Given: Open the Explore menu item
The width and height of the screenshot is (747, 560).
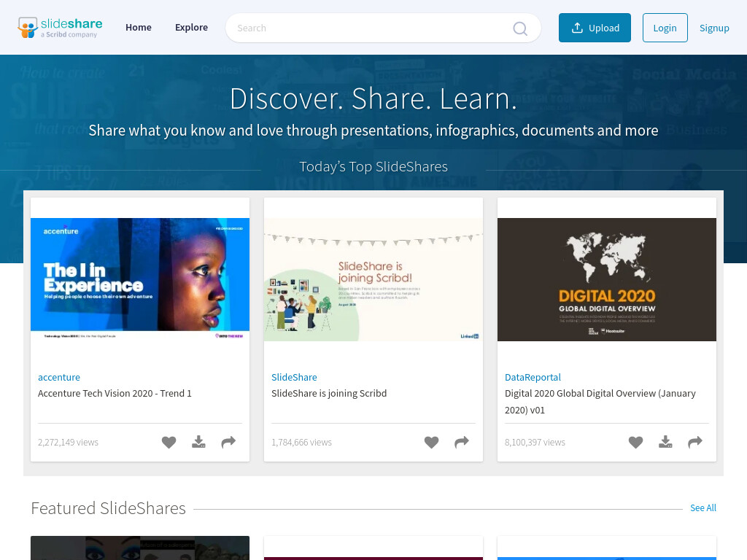Looking at the screenshot, I should tap(192, 28).
